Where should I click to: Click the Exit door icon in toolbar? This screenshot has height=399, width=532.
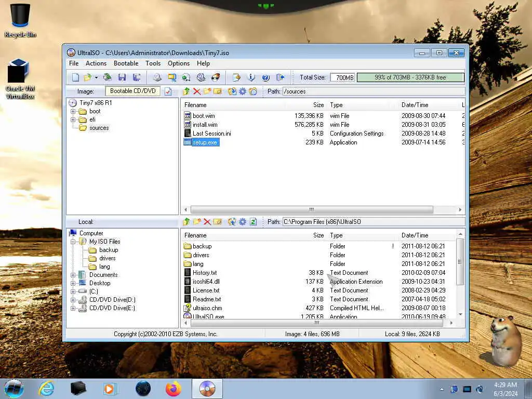coord(280,77)
